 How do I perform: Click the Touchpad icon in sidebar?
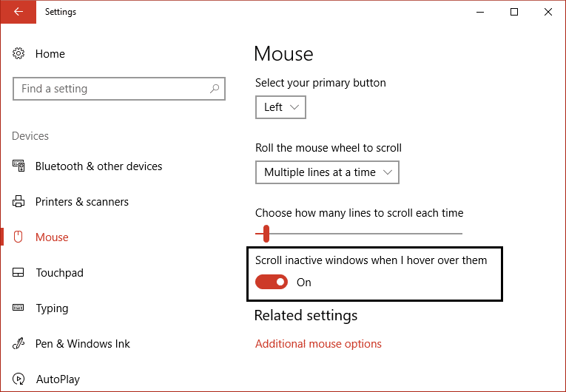pos(19,273)
